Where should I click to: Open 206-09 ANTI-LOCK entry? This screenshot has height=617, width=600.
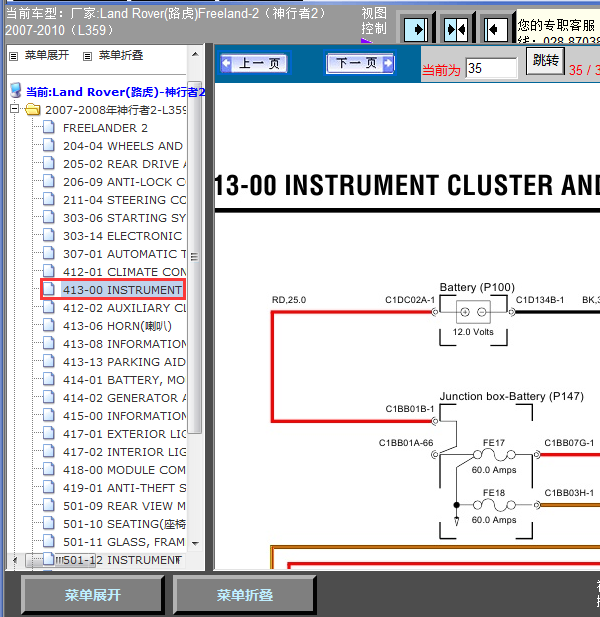[x=124, y=182]
